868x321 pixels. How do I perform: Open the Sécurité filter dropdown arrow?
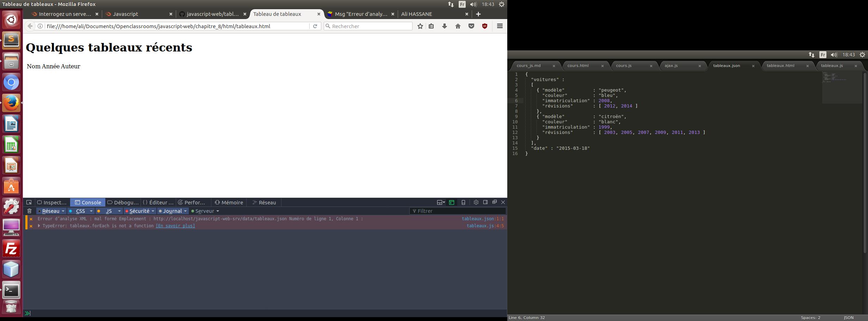tap(153, 211)
